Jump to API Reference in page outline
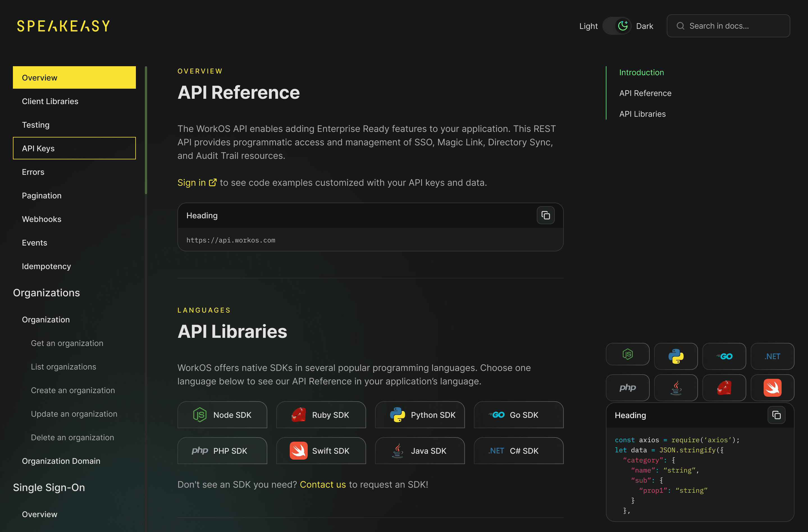 645,93
